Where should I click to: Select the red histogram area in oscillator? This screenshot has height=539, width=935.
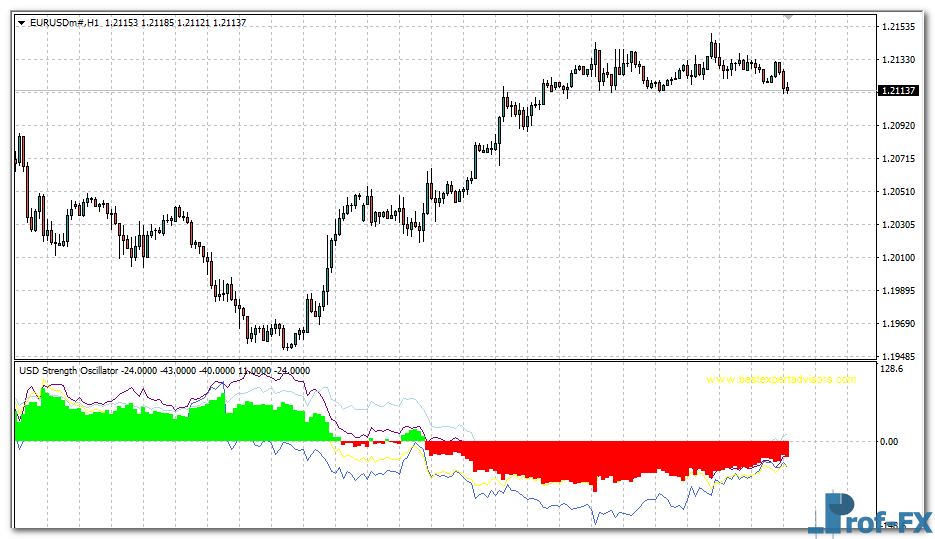point(600,458)
